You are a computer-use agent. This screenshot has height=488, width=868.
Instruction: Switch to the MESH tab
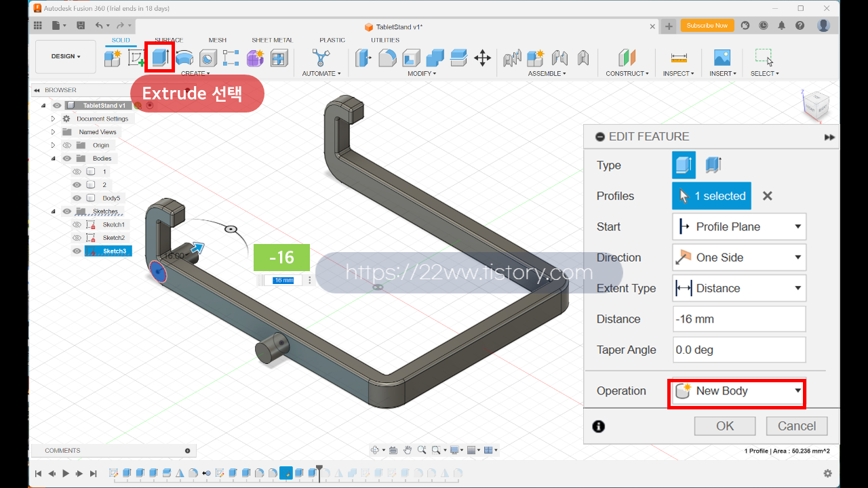click(218, 40)
